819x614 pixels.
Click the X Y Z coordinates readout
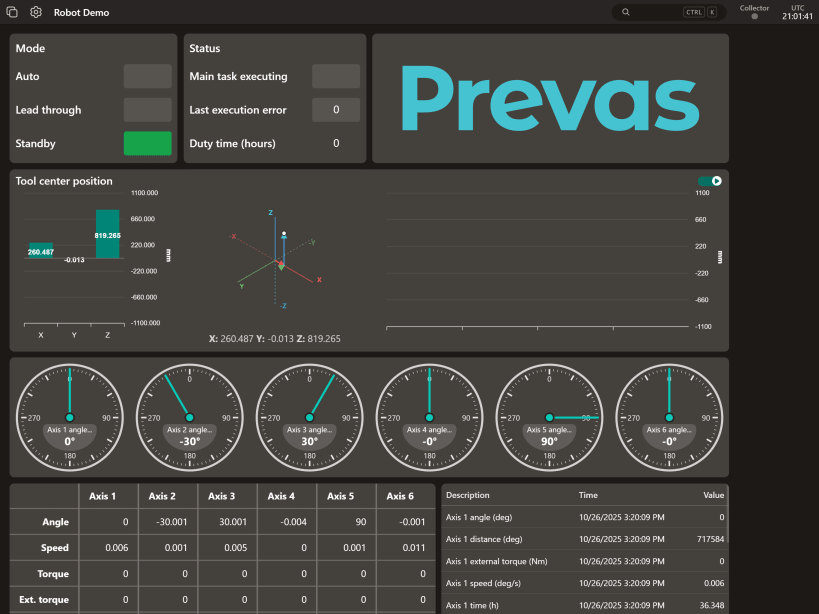[x=275, y=338]
